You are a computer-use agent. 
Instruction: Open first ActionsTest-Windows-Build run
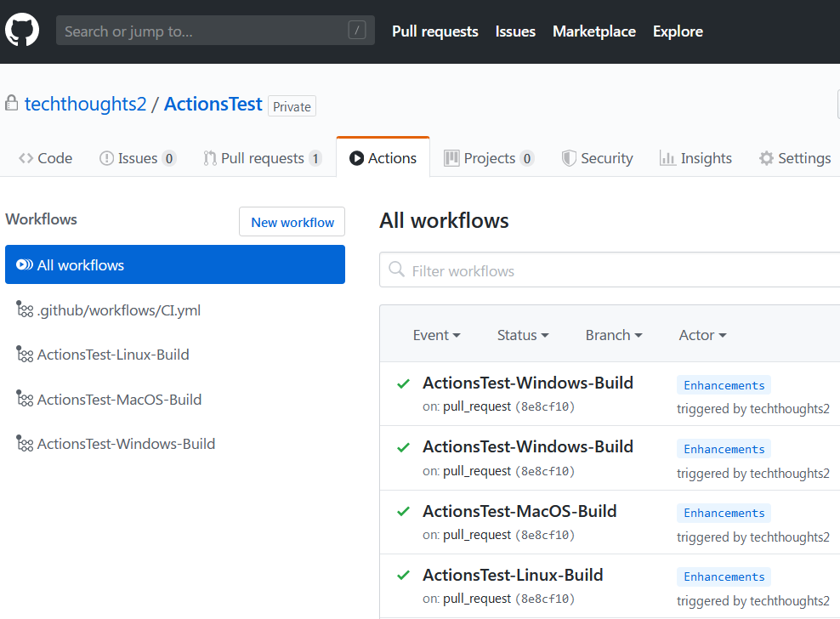[528, 383]
